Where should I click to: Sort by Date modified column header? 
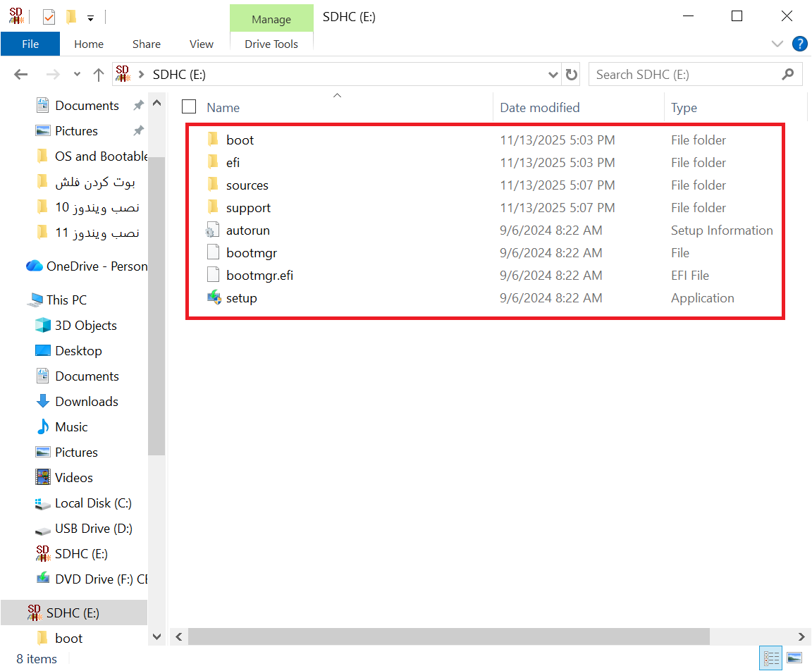click(x=540, y=108)
